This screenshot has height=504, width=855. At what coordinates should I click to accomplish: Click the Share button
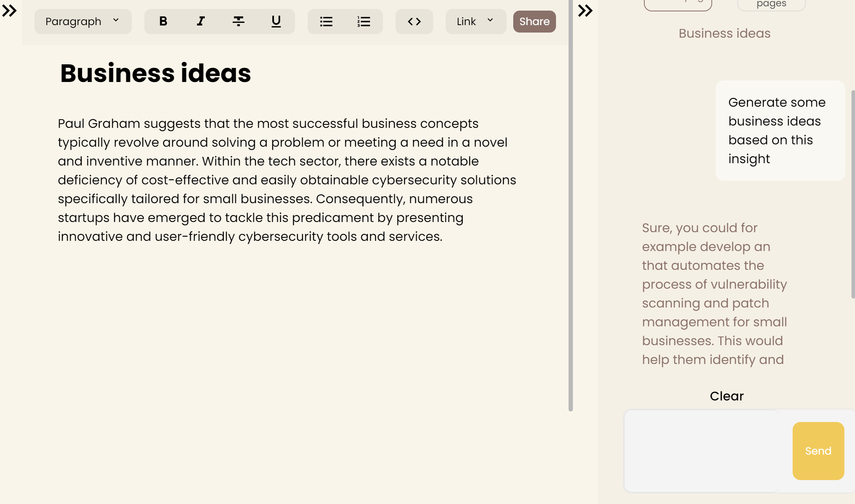coord(534,21)
